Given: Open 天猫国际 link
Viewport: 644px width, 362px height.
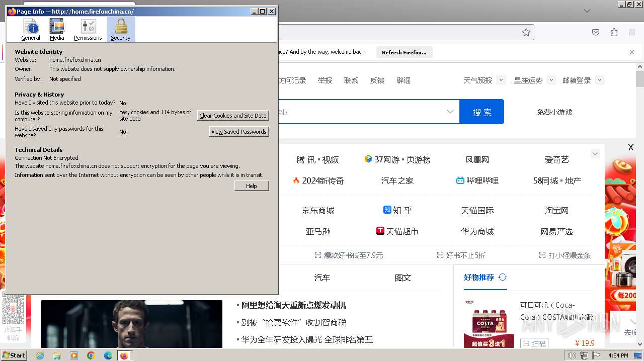Looking at the screenshot, I should (477, 211).
